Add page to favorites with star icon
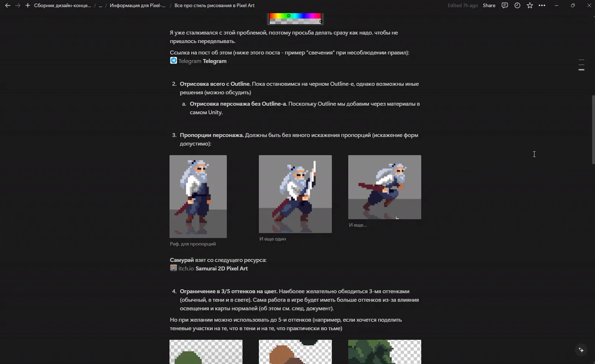 pos(530,6)
